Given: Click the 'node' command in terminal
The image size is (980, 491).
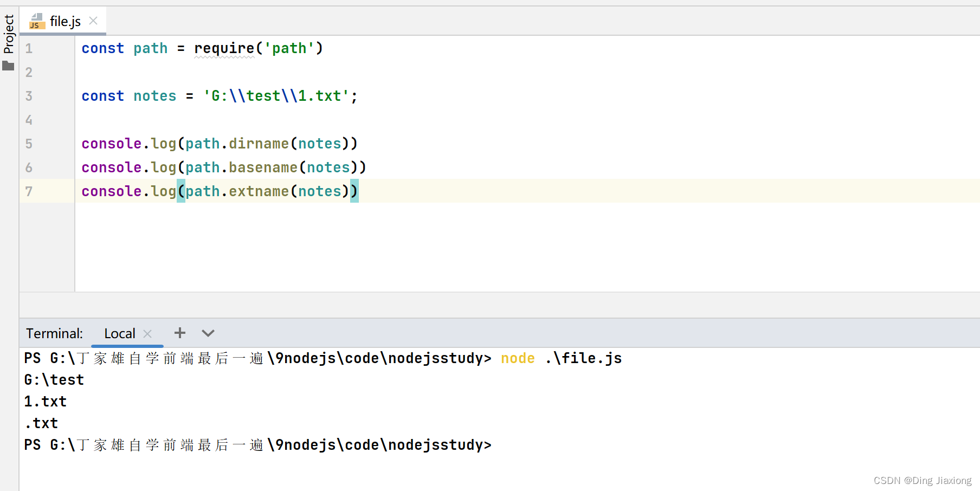Looking at the screenshot, I should (518, 358).
